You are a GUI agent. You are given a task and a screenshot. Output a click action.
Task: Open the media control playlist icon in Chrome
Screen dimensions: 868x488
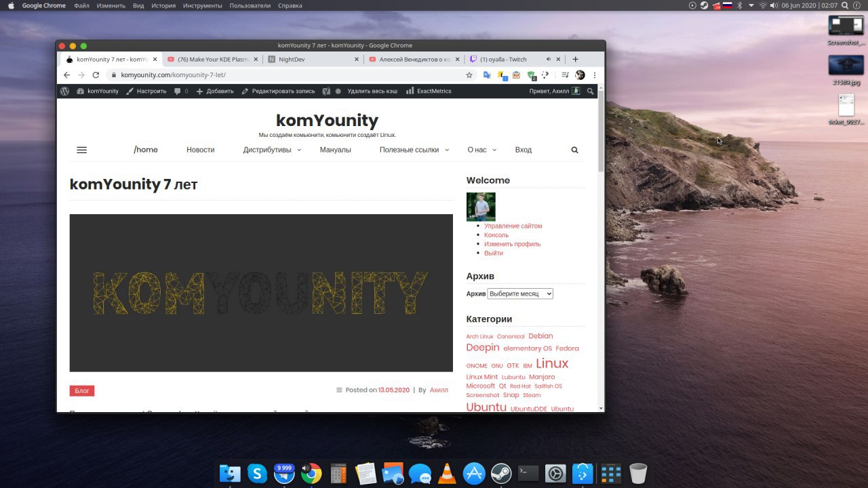click(x=566, y=75)
